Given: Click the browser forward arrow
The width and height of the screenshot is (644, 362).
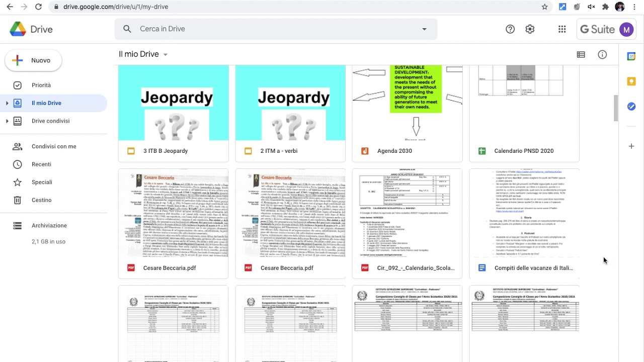Looking at the screenshot, I should [x=24, y=7].
